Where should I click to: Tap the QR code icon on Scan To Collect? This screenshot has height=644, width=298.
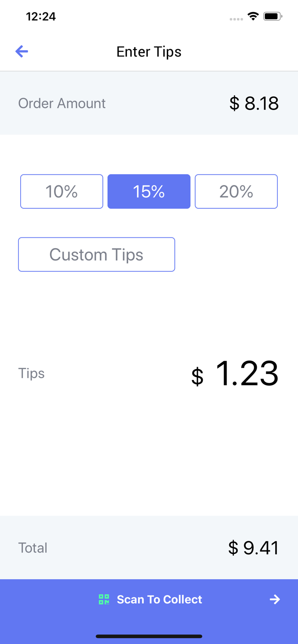[x=103, y=599]
